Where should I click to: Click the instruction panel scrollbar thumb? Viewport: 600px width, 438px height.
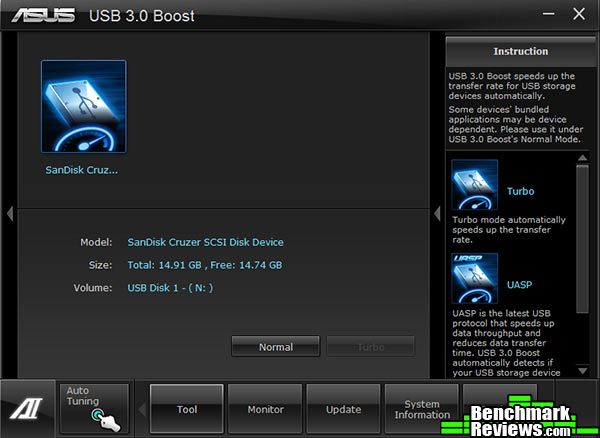[582, 239]
